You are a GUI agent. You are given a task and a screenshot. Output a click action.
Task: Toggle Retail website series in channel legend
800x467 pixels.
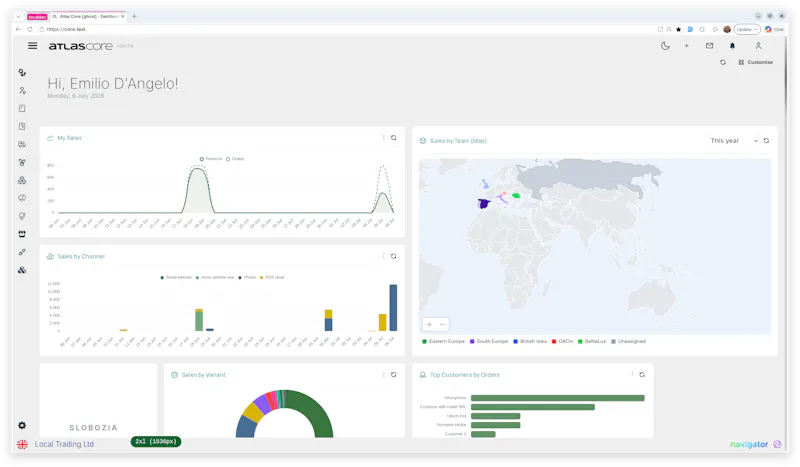pyautogui.click(x=176, y=278)
